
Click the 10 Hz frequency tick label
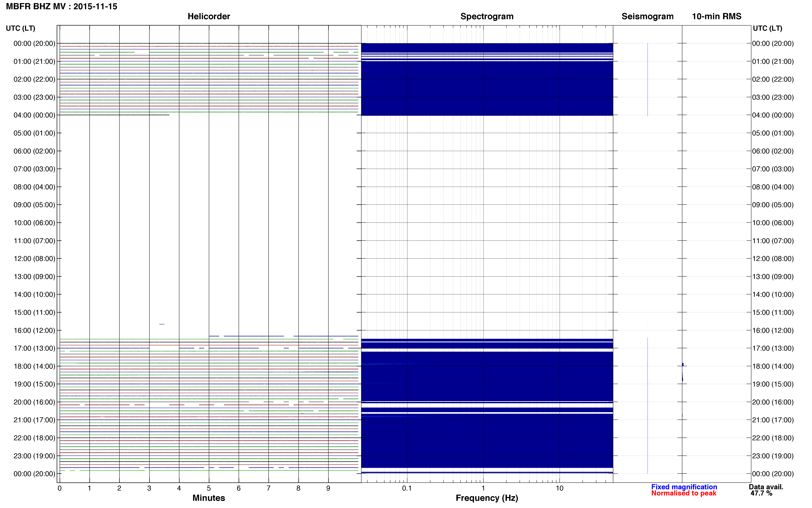[x=559, y=488]
